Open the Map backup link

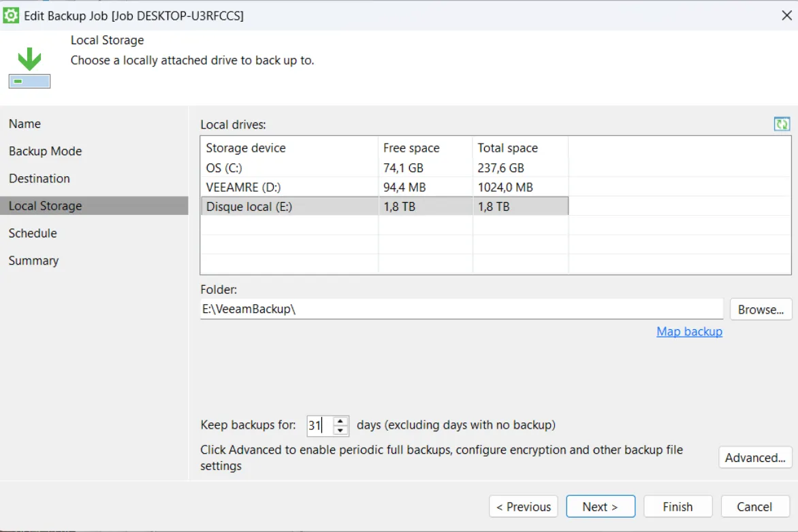click(x=689, y=331)
